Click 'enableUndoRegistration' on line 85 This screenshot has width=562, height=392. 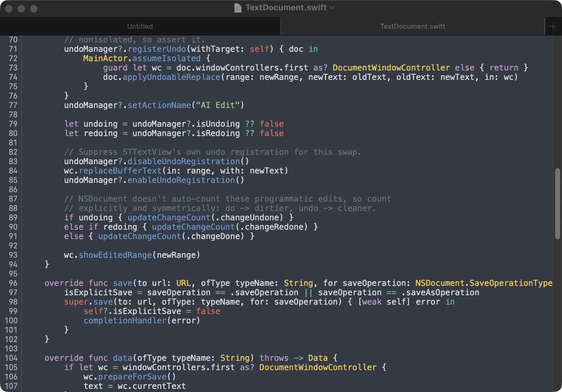181,180
